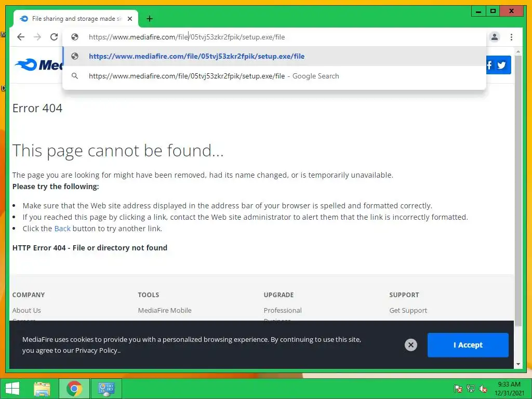Screen dimensions: 532x399
Task: Click the 'Please try the following:' text
Action: [x=56, y=187]
